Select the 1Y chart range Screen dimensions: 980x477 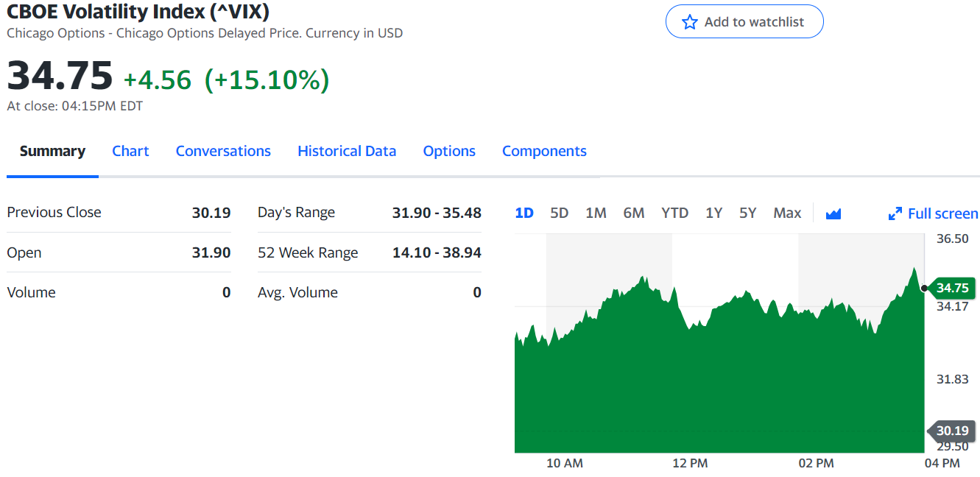pos(713,213)
